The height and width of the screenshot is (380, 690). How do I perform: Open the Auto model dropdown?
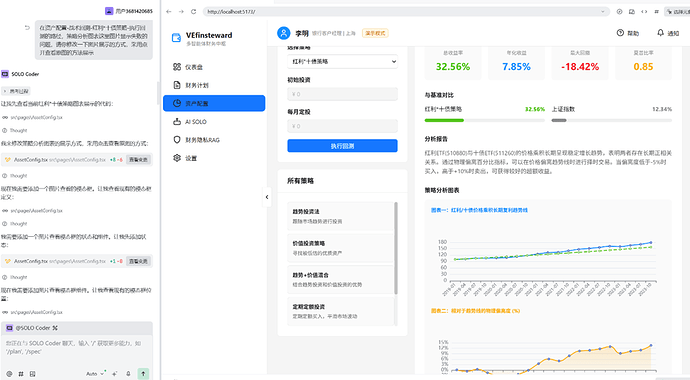95,374
